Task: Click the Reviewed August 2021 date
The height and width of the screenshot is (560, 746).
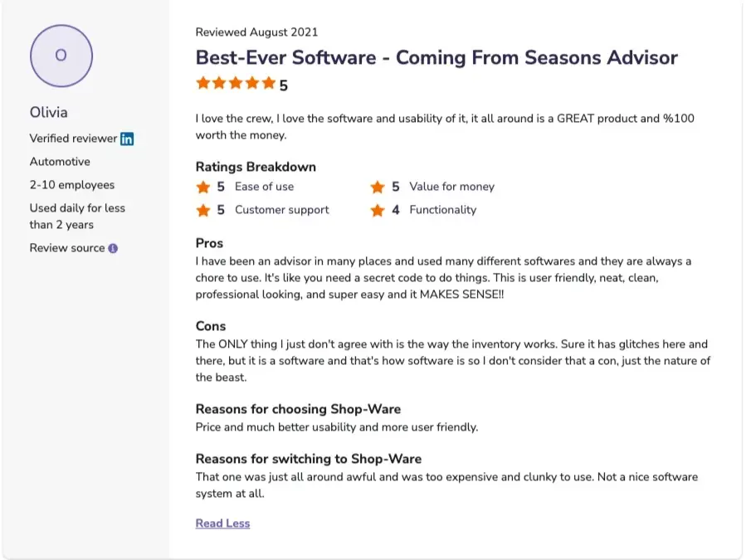Action: [x=256, y=32]
